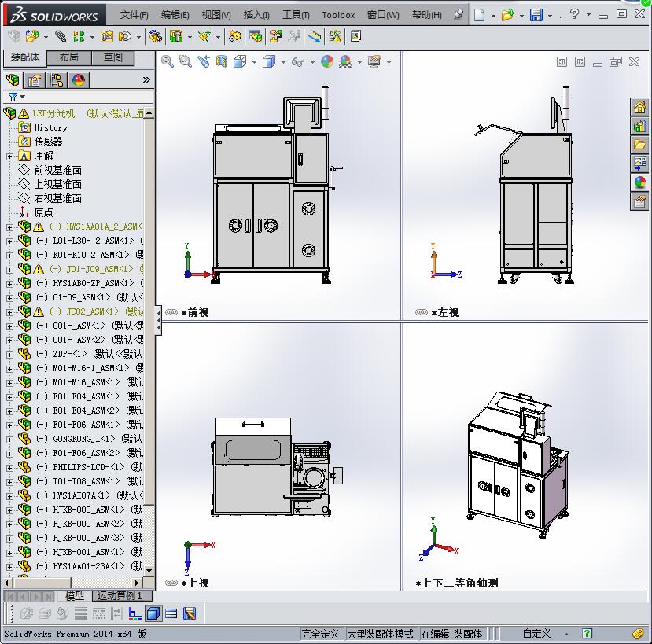The image size is (652, 644).
Task: Click the Linear Component Pattern icon
Action: 79,37
